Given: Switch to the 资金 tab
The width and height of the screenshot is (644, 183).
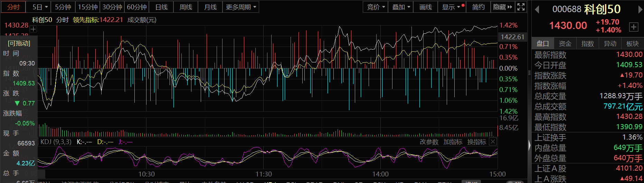Looking at the screenshot, I should (x=565, y=43).
